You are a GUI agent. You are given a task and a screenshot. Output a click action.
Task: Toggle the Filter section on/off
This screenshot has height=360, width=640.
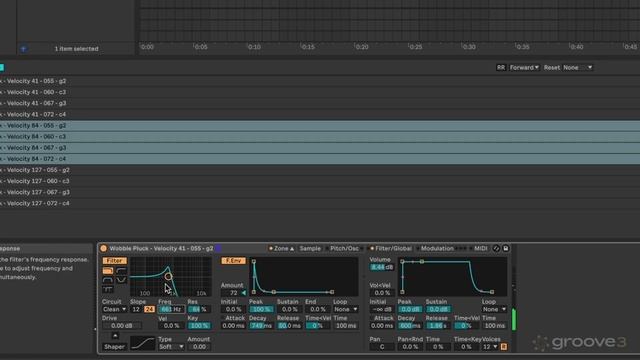[115, 260]
